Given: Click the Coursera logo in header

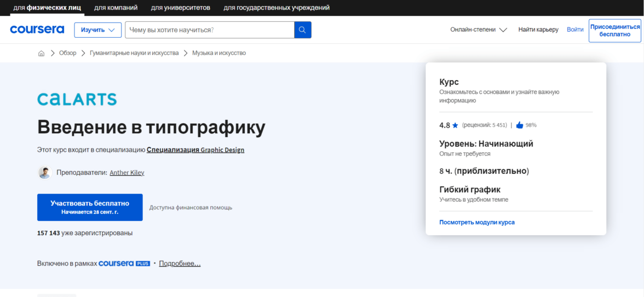Looking at the screenshot, I should pos(37,30).
